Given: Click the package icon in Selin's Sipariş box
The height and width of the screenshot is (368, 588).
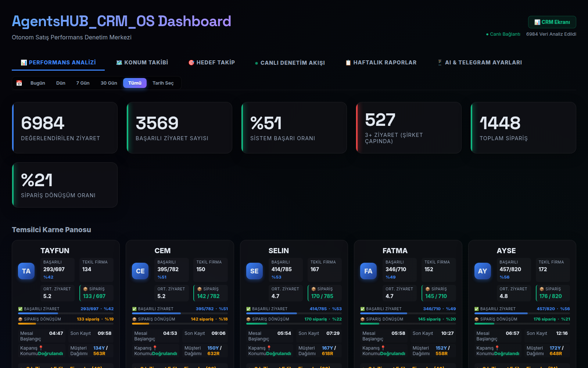Looking at the screenshot, I should (x=313, y=289).
